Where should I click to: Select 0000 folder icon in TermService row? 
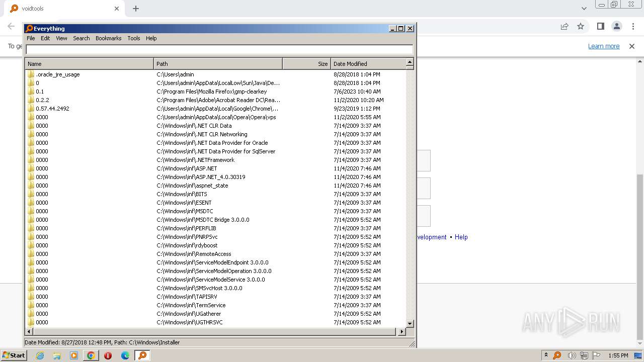click(31, 305)
